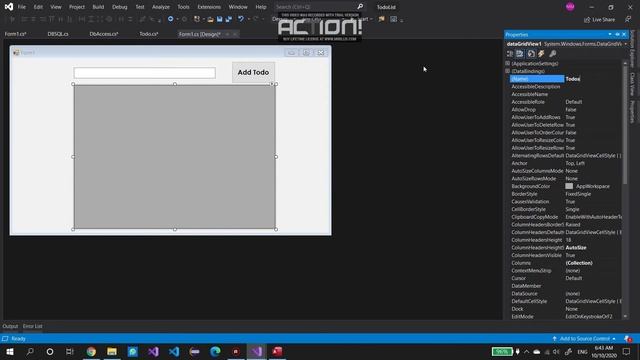Click the BackgroundColor AppWorkspace color swatch
Image resolution: width=640 pixels, height=360 pixels.
pyautogui.click(x=569, y=187)
